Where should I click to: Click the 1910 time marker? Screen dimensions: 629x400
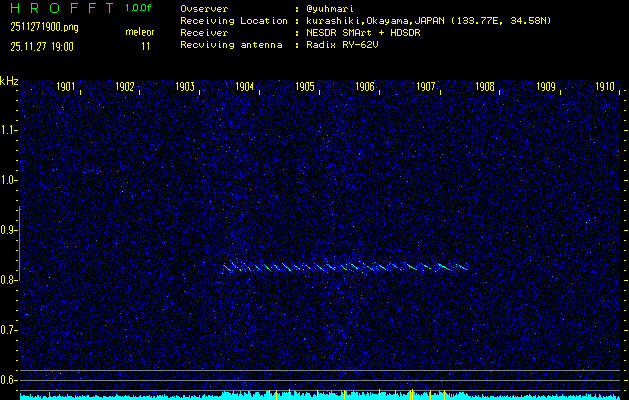click(605, 87)
